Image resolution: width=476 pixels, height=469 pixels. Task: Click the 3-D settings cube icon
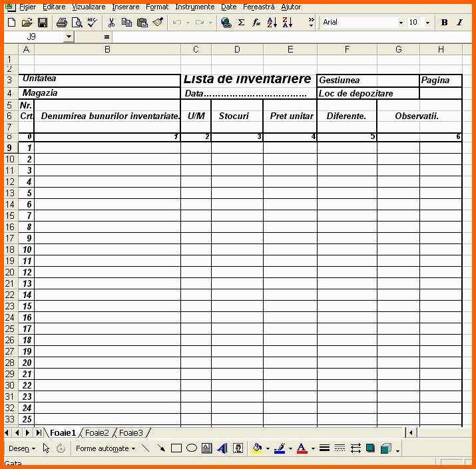click(386, 448)
